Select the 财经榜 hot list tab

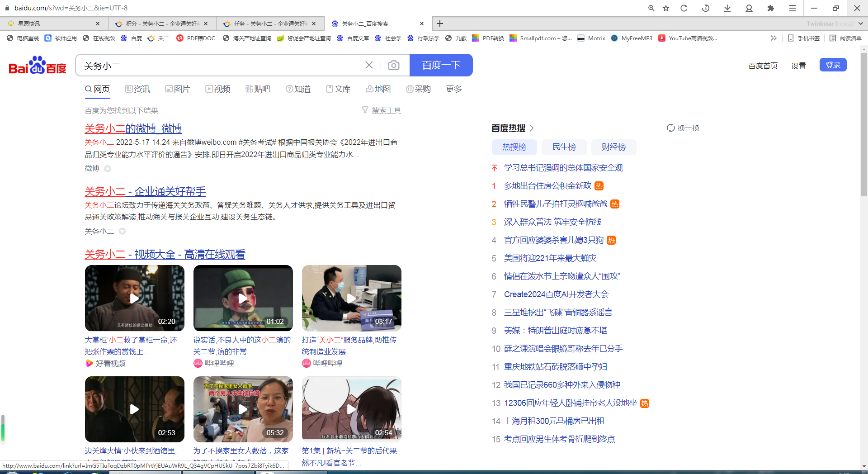(614, 147)
